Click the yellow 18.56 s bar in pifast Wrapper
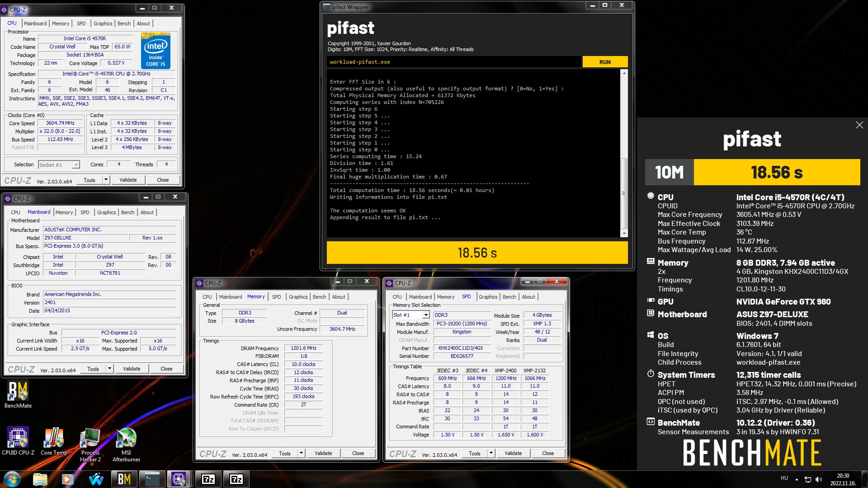This screenshot has height=488, width=868. 477,253
